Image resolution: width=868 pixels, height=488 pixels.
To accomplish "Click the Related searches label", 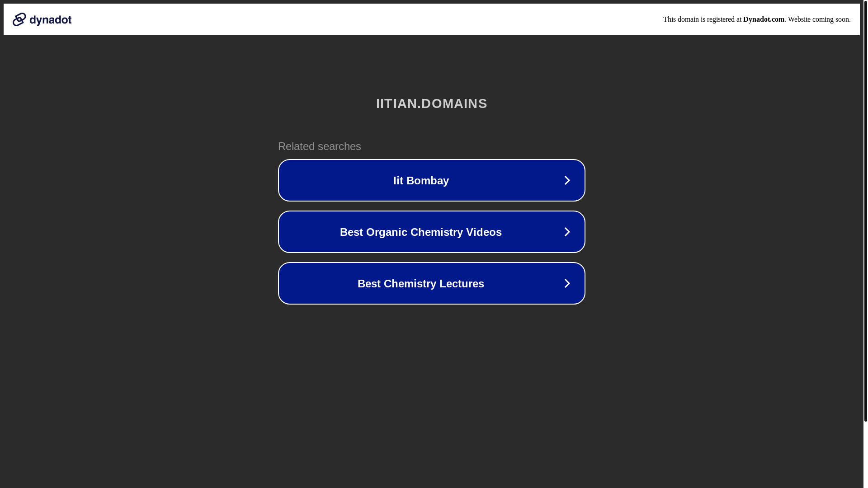I will tap(319, 146).
